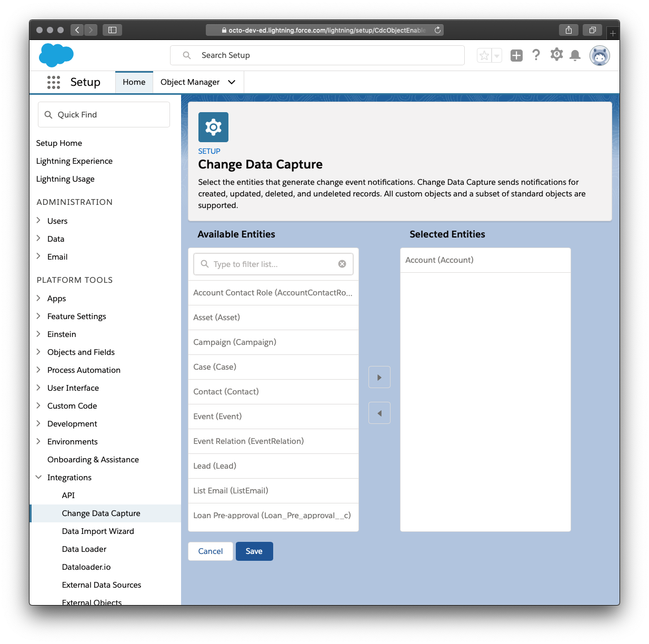Open the global actions plus icon
Viewport: 649px width, 644px height.
517,55
